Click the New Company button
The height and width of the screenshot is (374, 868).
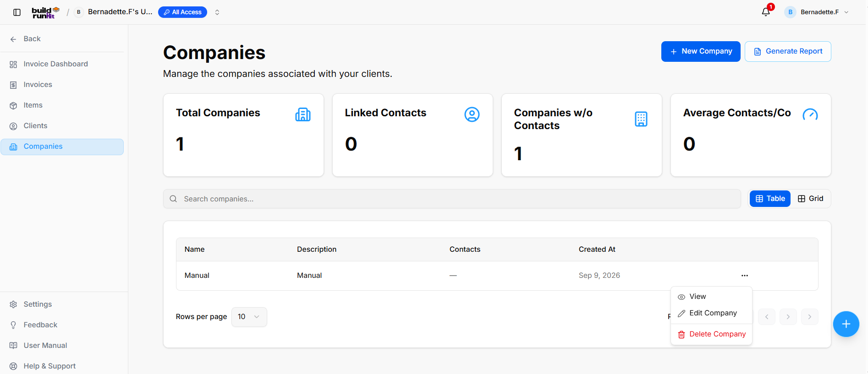point(701,51)
